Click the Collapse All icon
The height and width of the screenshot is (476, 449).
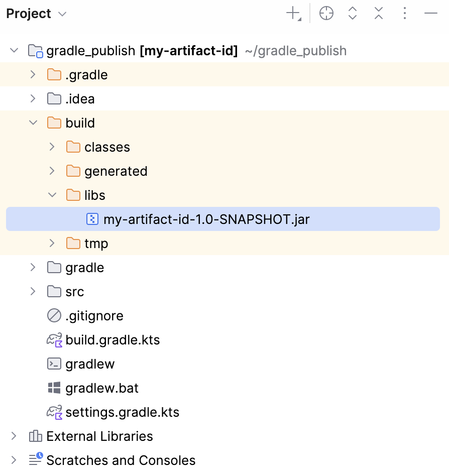click(379, 14)
